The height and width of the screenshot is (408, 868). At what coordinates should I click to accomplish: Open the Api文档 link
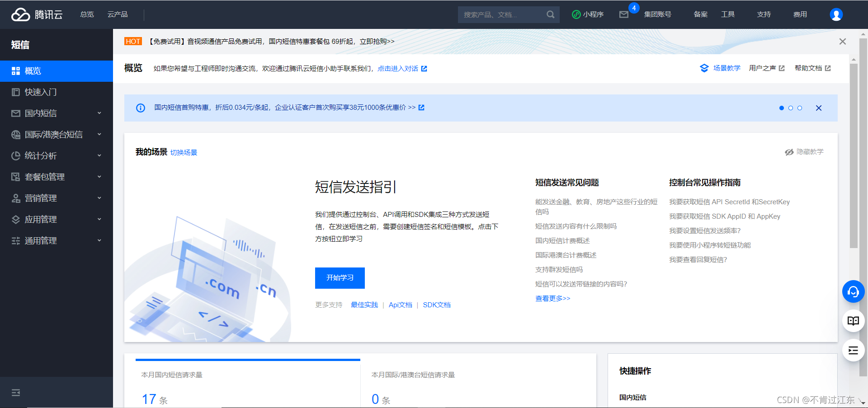tap(401, 305)
